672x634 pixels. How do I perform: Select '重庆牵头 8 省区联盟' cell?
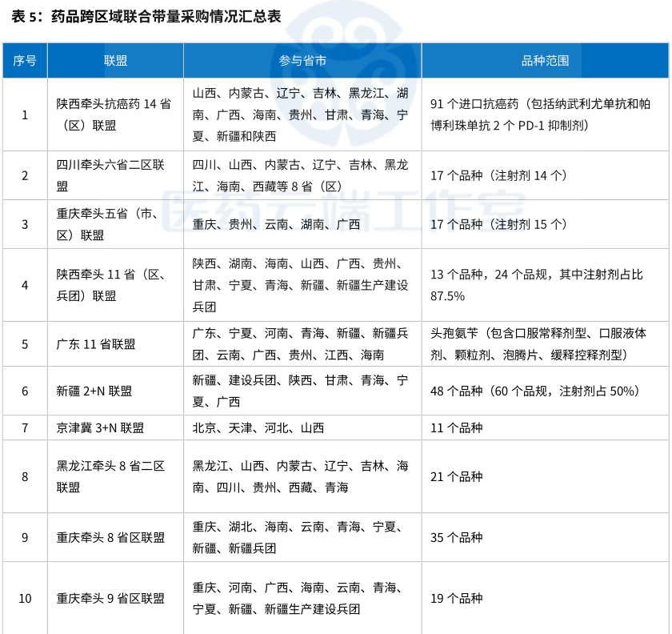click(115, 537)
